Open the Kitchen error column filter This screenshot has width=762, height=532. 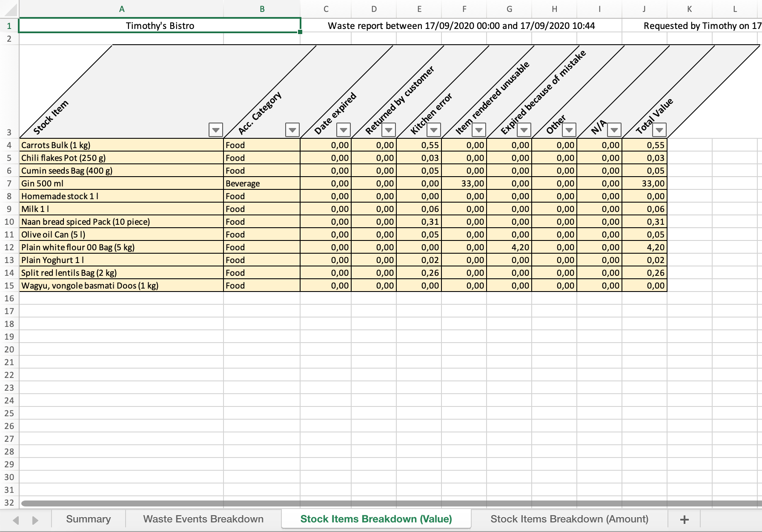(x=435, y=130)
